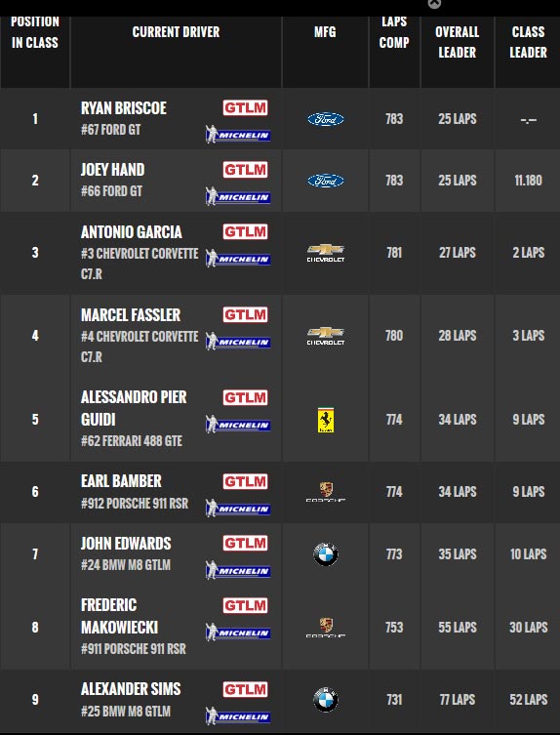Click the Porsche logo in Earl Bamber's row
This screenshot has height=735, width=560.
(326, 492)
